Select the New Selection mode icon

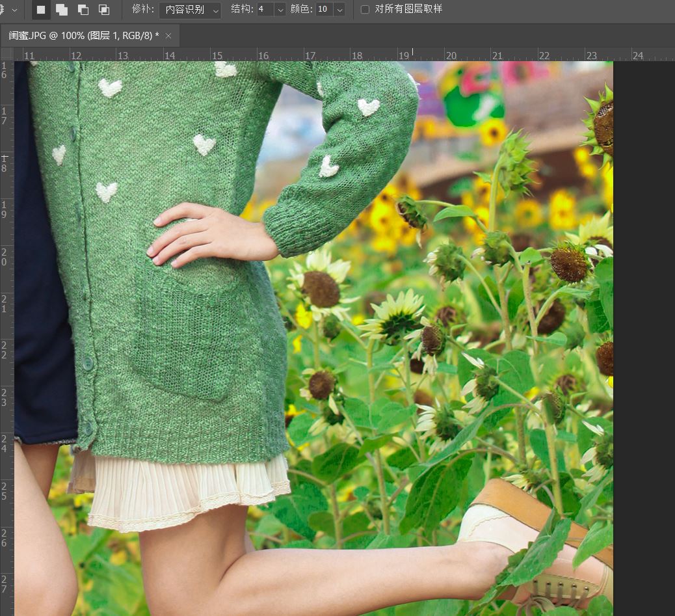click(x=41, y=10)
